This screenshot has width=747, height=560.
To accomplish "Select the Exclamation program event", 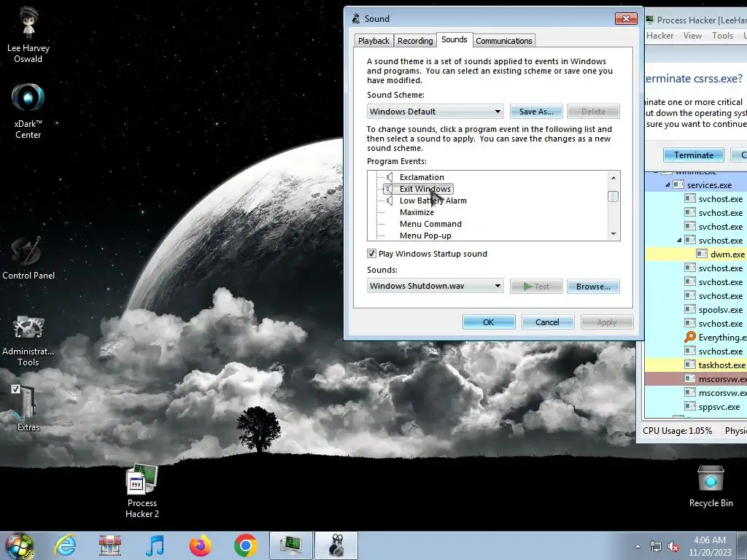I will click(x=422, y=177).
